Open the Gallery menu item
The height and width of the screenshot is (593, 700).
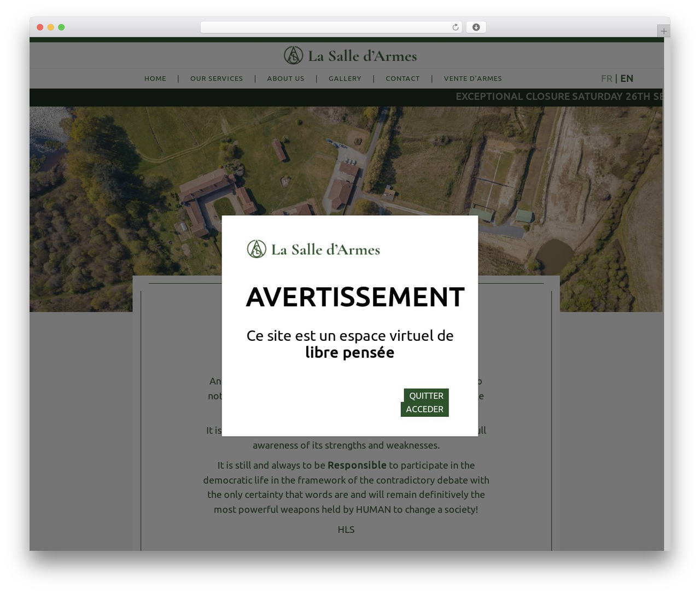[345, 79]
